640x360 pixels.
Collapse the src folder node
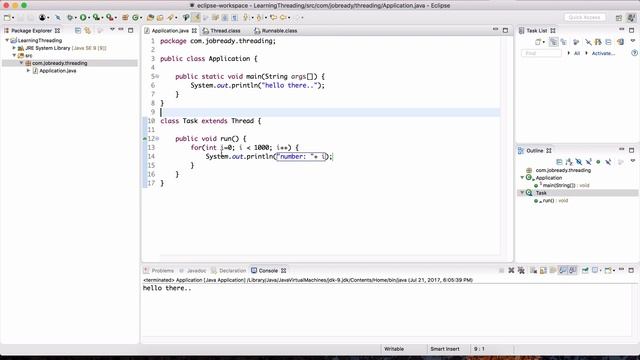pyautogui.click(x=14, y=55)
